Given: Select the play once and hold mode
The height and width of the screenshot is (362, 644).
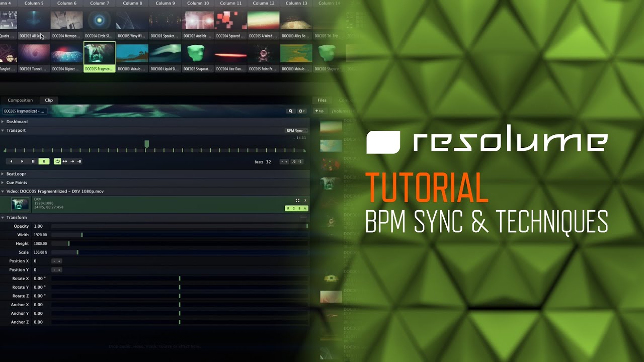Looking at the screenshot, I should pyautogui.click(x=79, y=161).
